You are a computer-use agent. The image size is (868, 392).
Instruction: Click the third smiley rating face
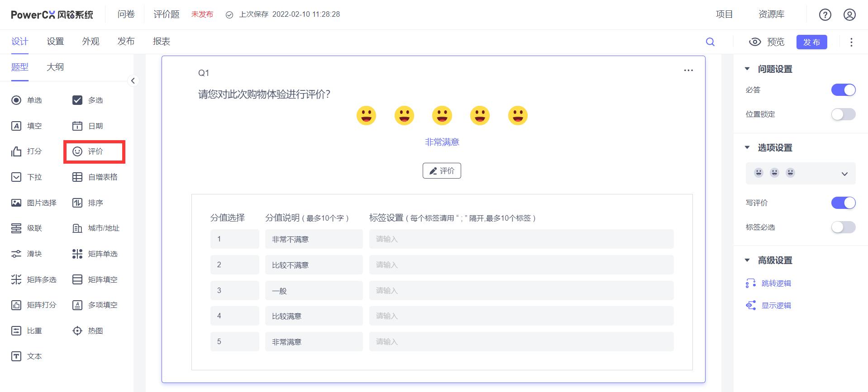tap(442, 116)
